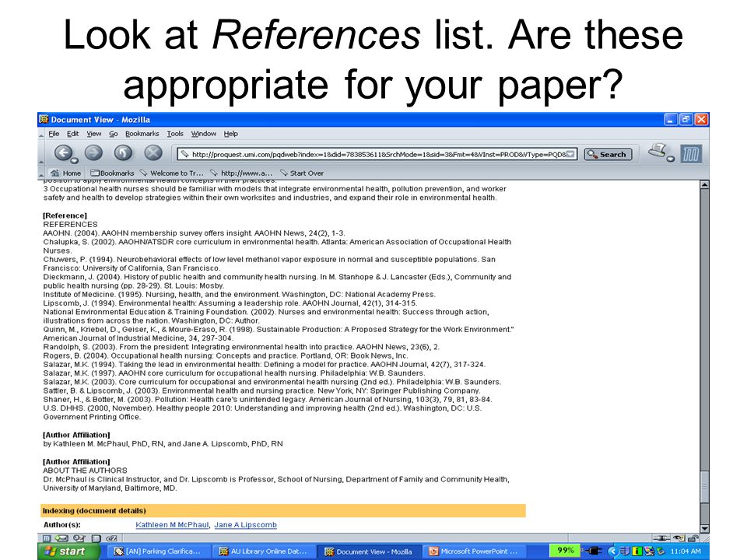
Task: Click the 99% battery indicator in taskbar
Action: click(x=565, y=551)
